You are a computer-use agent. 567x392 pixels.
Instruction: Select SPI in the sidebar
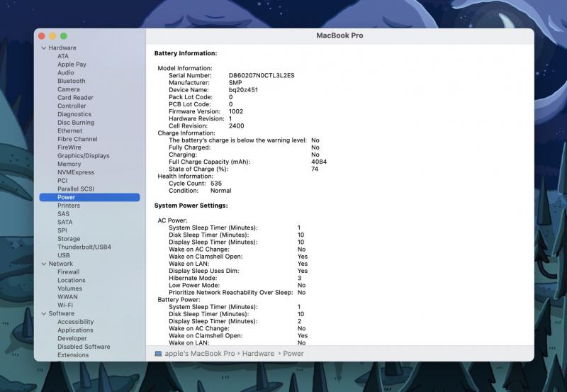62,230
